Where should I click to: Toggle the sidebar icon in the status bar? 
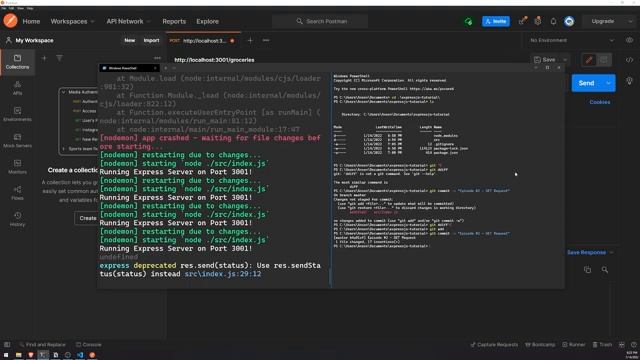[7, 344]
